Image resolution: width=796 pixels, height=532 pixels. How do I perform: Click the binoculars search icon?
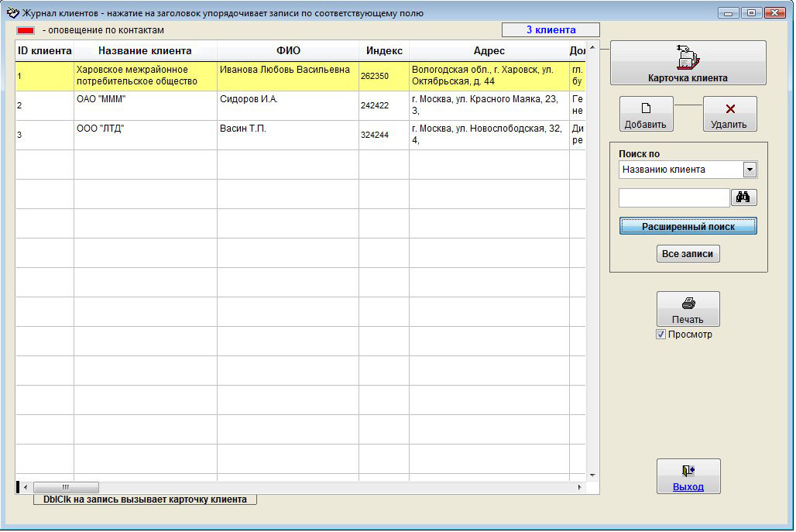pos(743,197)
